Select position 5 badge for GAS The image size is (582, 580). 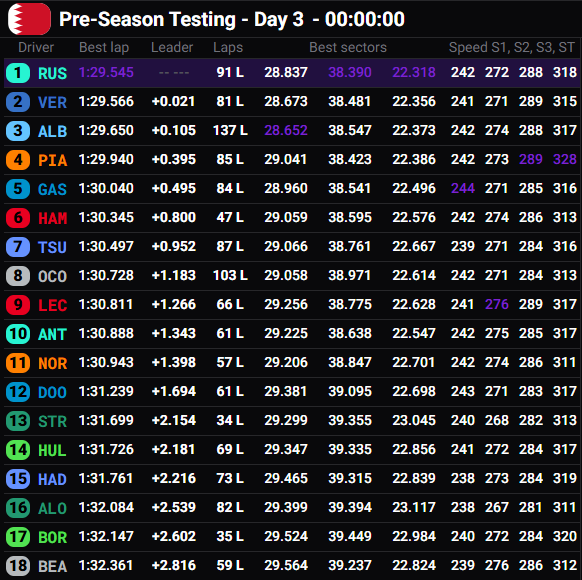[18, 189]
